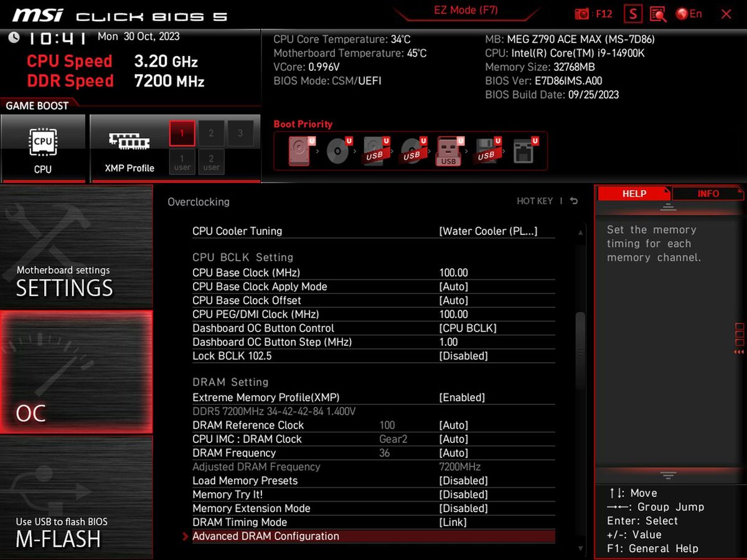The height and width of the screenshot is (560, 747).
Task: Click the BIOS Ver: E7D86IMS.A00 text
Action: 543,81
